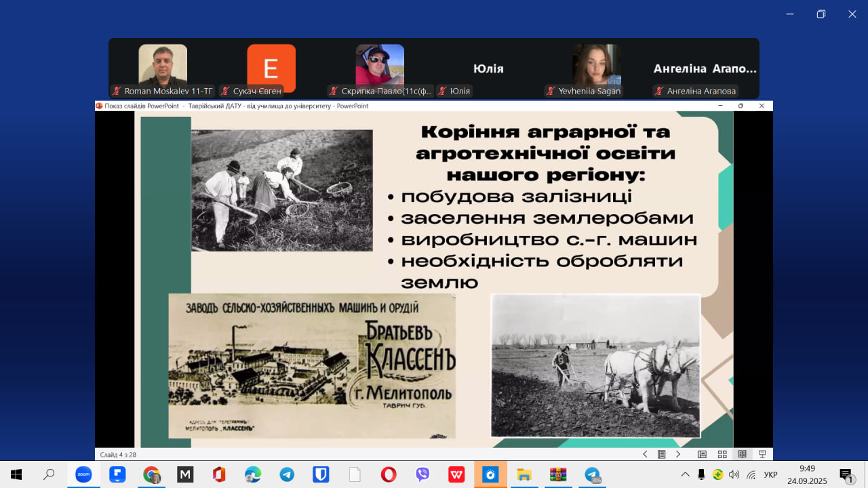The image size is (868, 488).
Task: Open the slide list menu icon
Action: tap(661, 454)
